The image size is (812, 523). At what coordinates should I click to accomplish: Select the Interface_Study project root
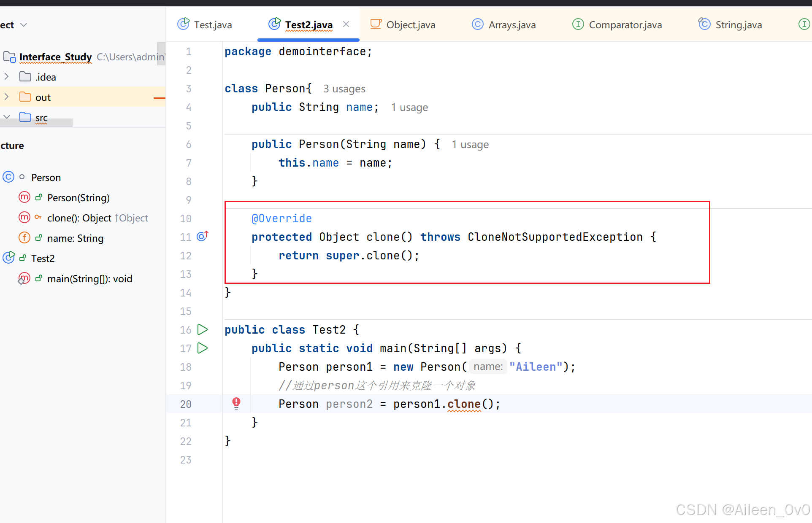55,57
